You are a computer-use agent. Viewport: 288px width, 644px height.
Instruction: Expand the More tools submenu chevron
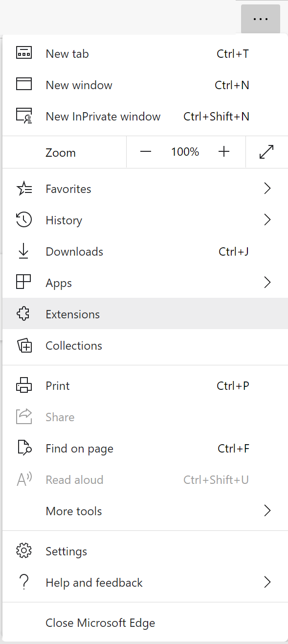(267, 511)
